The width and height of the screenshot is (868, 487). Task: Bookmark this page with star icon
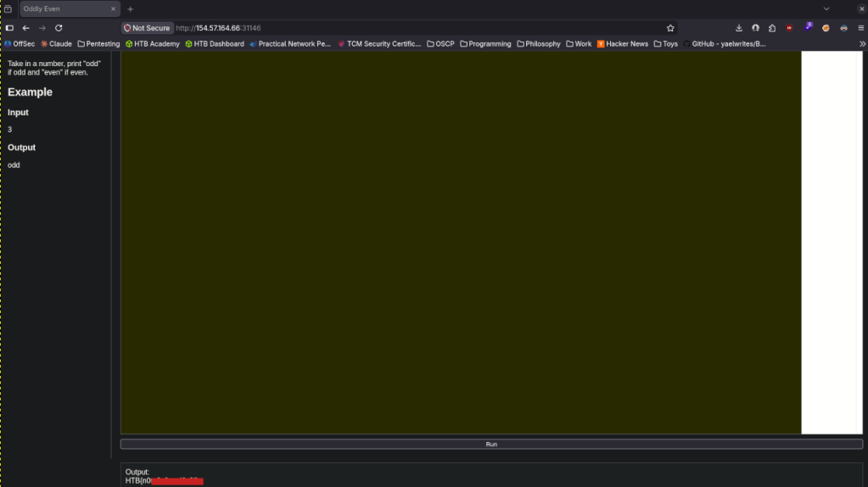click(670, 28)
